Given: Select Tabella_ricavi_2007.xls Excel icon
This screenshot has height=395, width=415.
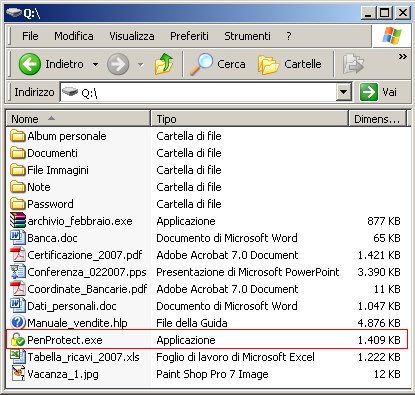Looking at the screenshot, I should [18, 357].
